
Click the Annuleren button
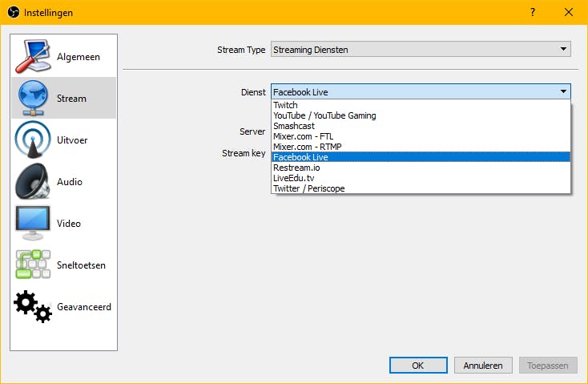tap(483, 366)
